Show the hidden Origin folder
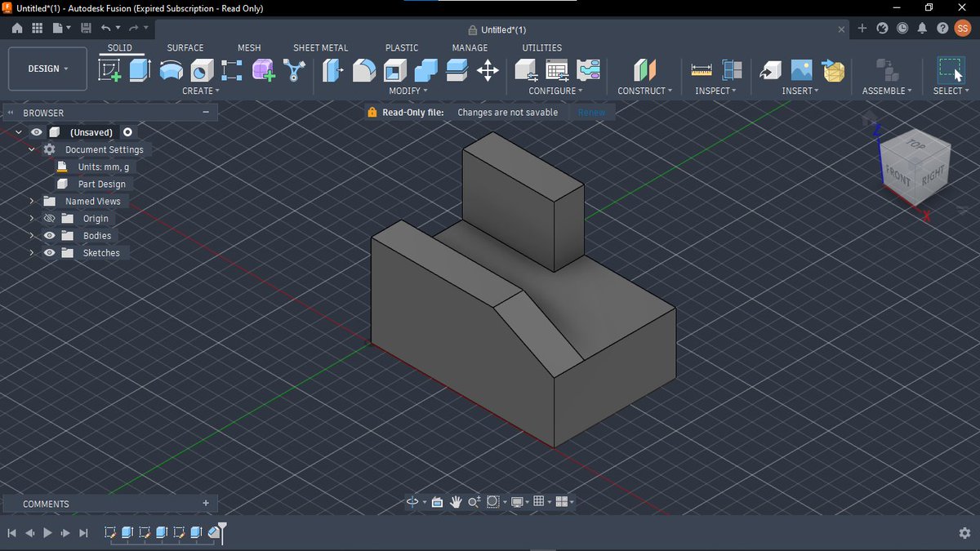980x551 pixels. 49,219
